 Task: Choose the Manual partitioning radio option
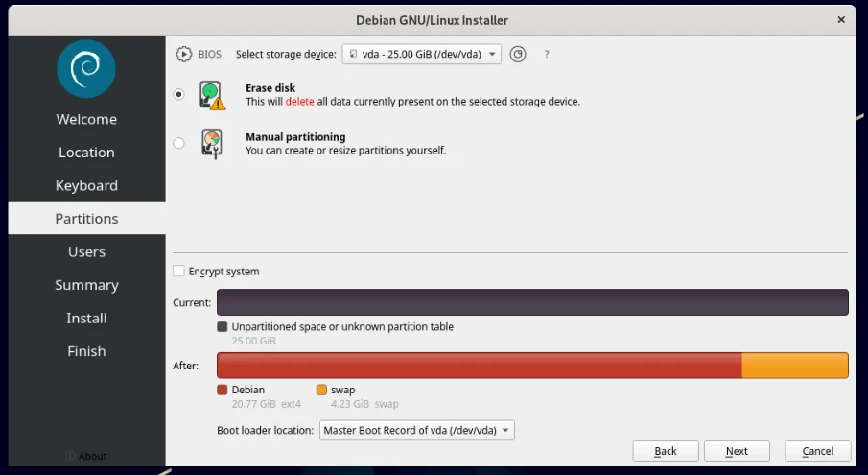[178, 143]
